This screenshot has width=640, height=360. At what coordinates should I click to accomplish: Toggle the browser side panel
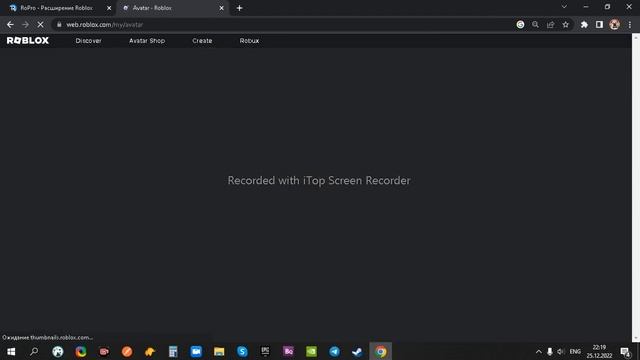599,24
